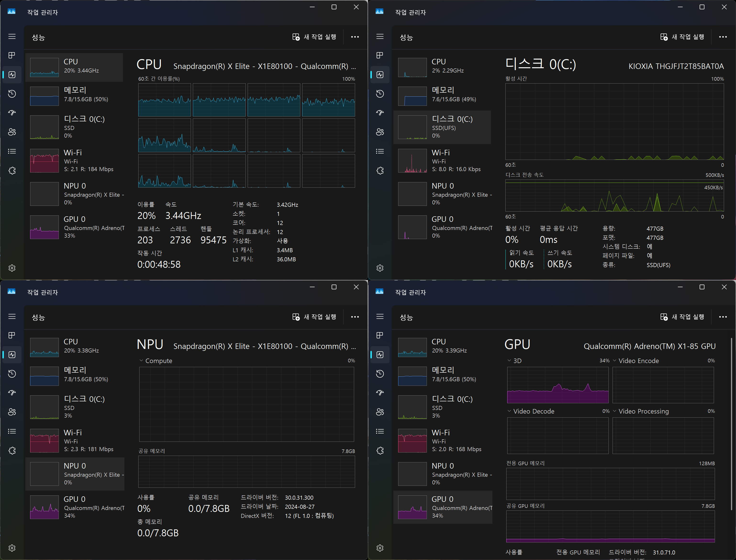
Task: Open Processes icon in the Disk window
Action: point(380,55)
